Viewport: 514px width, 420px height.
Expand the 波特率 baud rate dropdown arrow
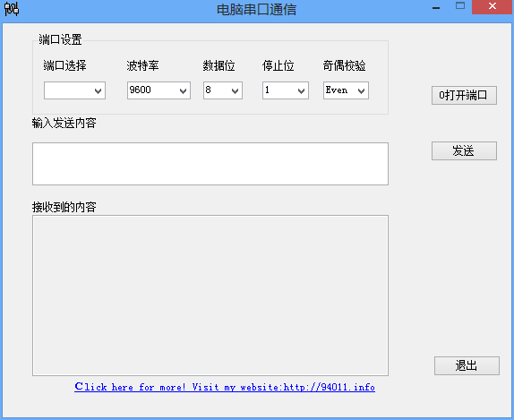click(183, 90)
